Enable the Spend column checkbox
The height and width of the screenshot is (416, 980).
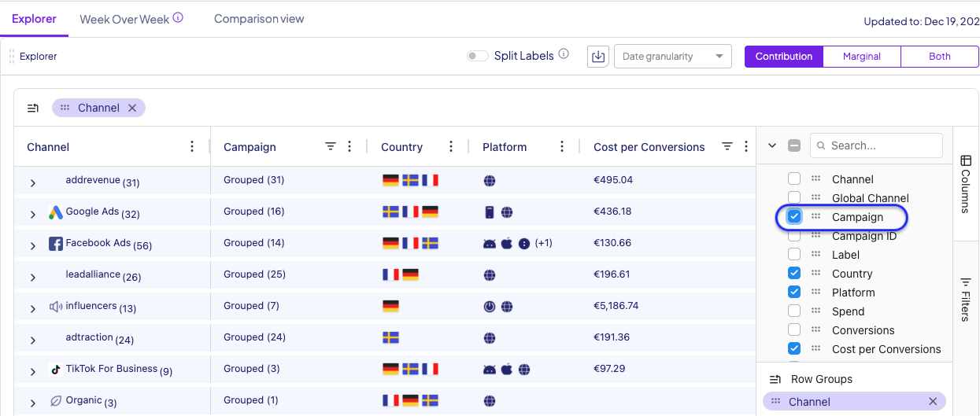pyautogui.click(x=794, y=311)
